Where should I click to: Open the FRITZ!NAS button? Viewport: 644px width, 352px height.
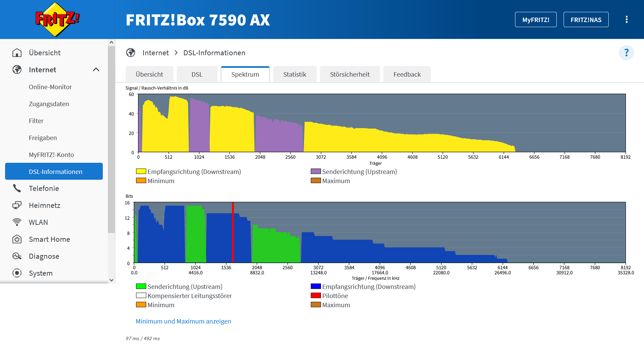tap(586, 20)
